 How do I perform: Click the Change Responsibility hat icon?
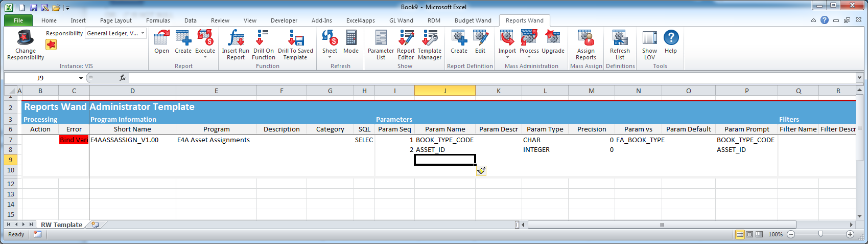[x=25, y=38]
